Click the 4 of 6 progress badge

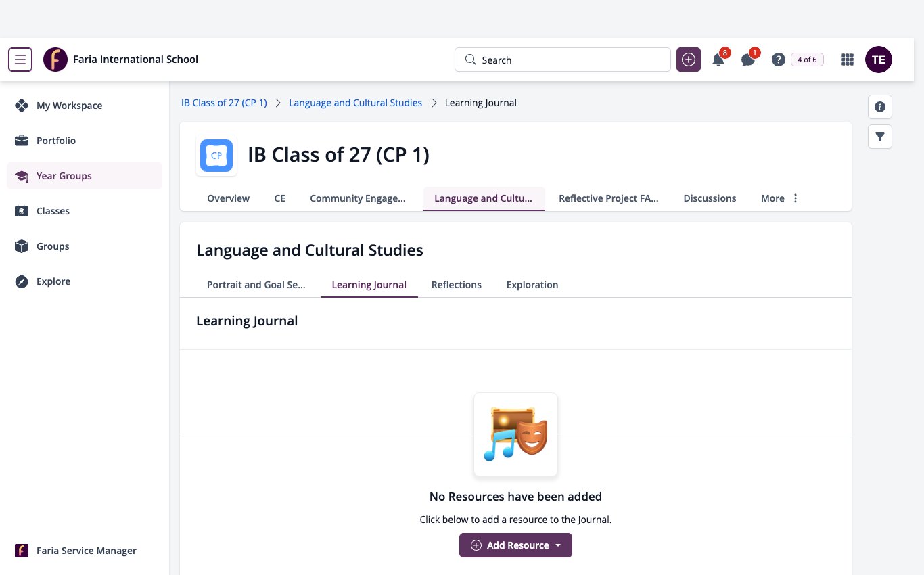tap(807, 60)
